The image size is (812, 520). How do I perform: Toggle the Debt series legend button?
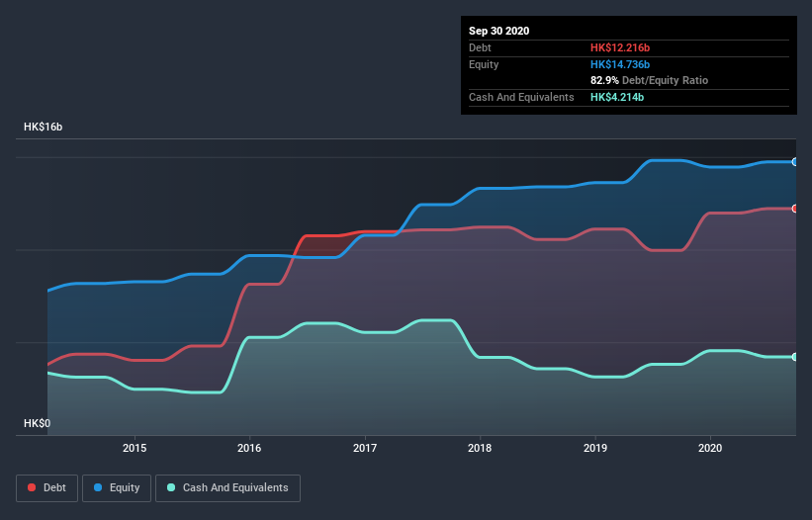[x=46, y=488]
